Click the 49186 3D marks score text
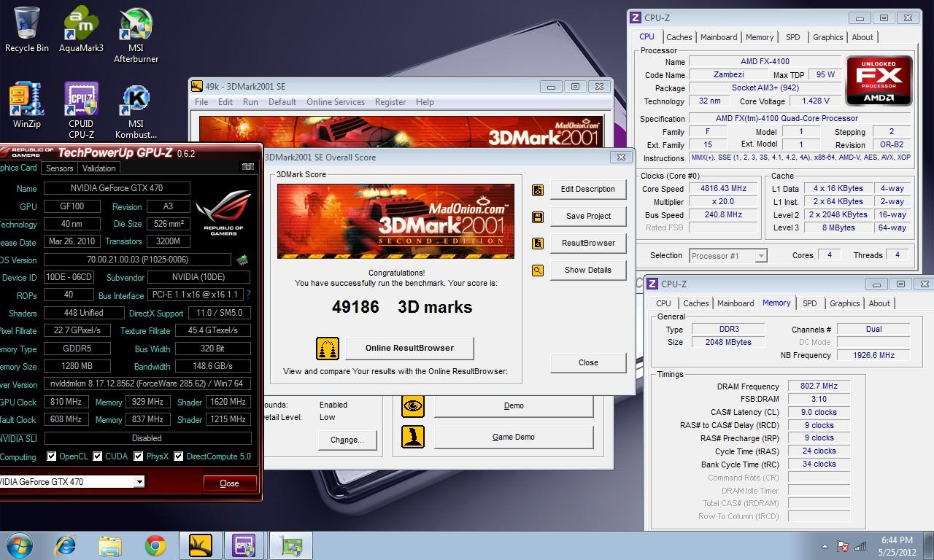934x560 pixels. click(x=402, y=307)
